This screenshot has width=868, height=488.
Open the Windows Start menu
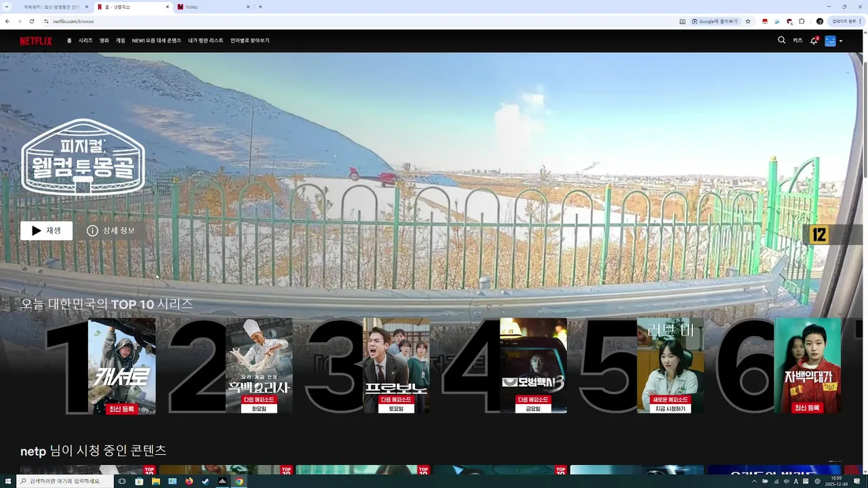[x=7, y=481]
